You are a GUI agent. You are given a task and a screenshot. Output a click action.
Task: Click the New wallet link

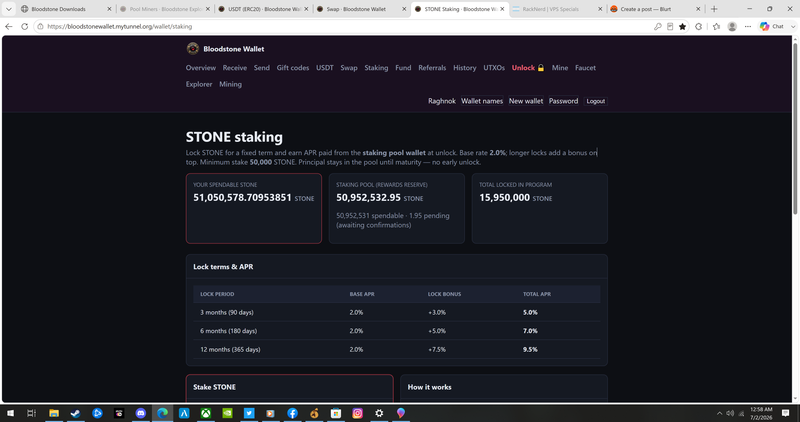tap(526, 101)
